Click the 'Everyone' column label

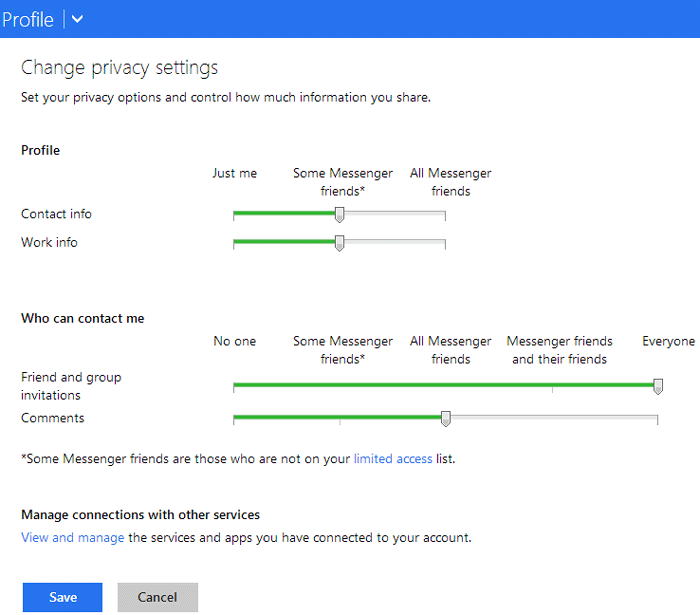668,341
